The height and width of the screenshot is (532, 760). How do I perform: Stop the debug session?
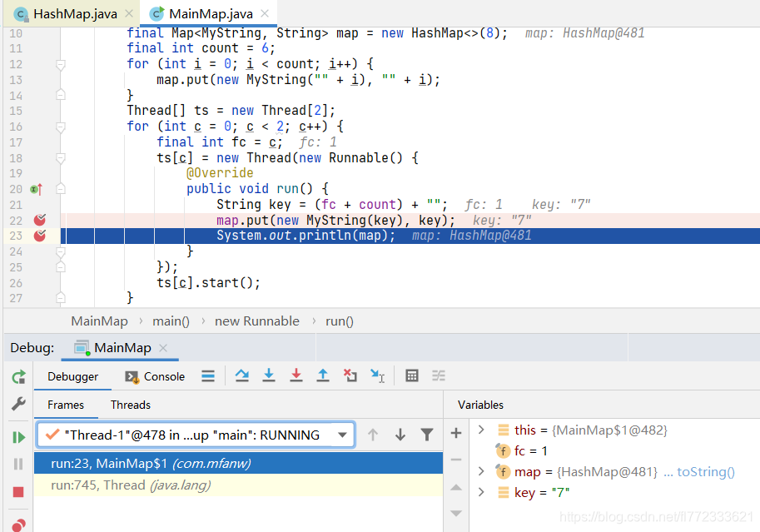tap(18, 492)
